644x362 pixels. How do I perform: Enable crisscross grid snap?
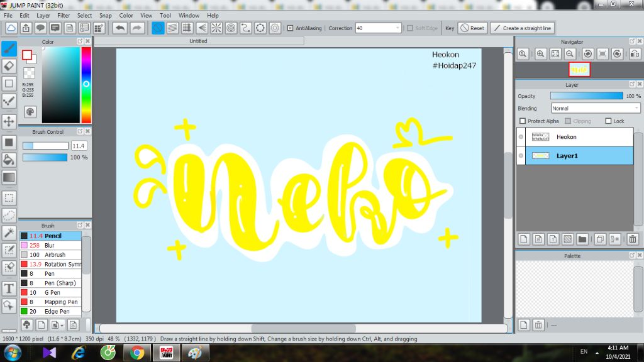pos(187,28)
